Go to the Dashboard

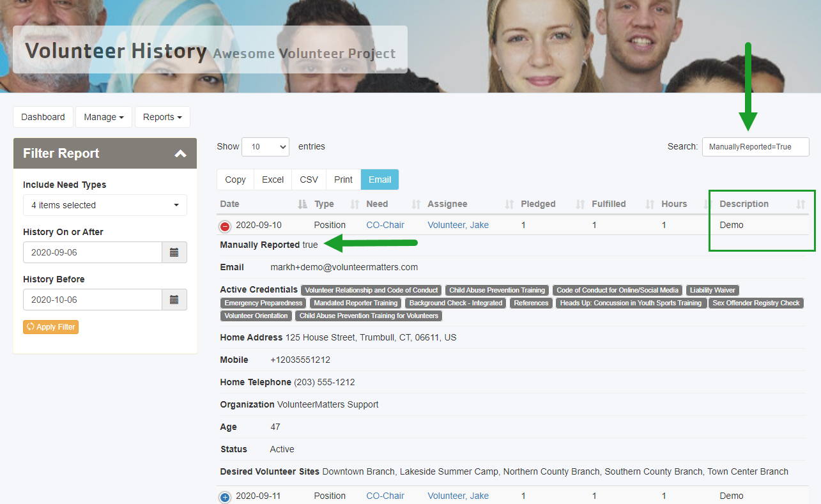[x=43, y=117]
